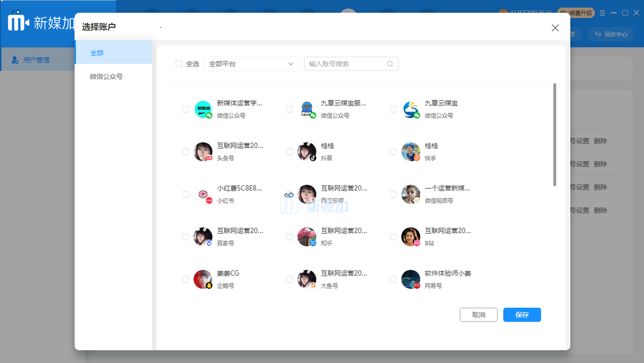Click the account list vertical scrollbar
Viewport: 644px width, 363px height.
(555, 135)
